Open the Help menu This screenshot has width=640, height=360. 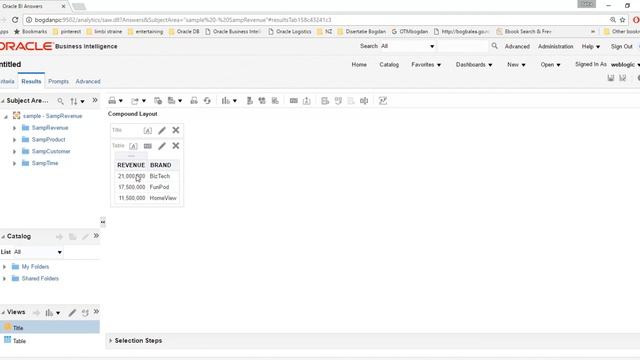pos(591,47)
